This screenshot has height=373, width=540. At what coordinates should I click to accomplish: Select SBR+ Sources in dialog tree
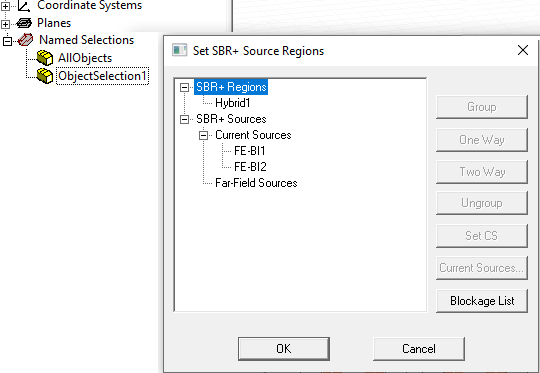[x=231, y=119]
